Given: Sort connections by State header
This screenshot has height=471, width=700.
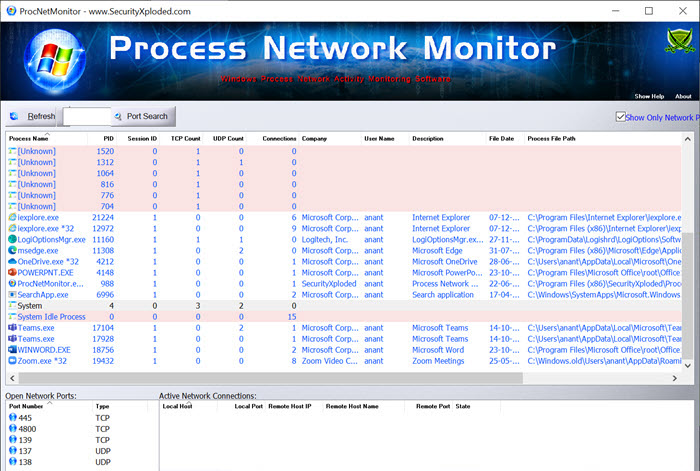Looking at the screenshot, I should pyautogui.click(x=462, y=406).
